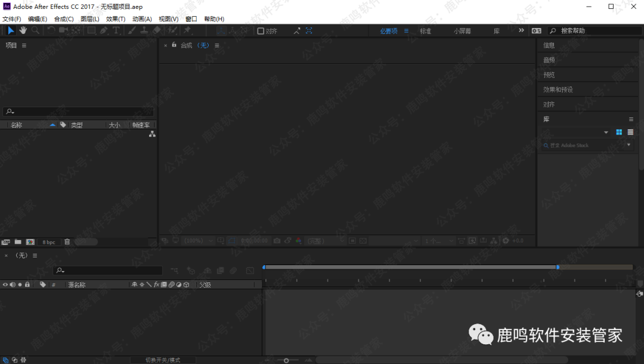Switch library to list view
Viewport: 644px width, 364px height.
pyautogui.click(x=630, y=132)
